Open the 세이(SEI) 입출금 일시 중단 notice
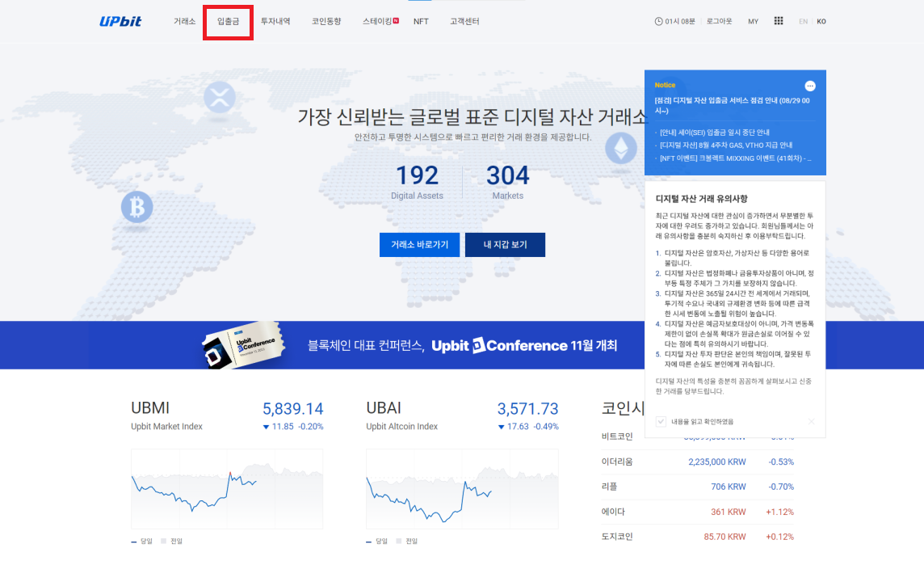Screen dimensions: 924x582 coord(714,133)
